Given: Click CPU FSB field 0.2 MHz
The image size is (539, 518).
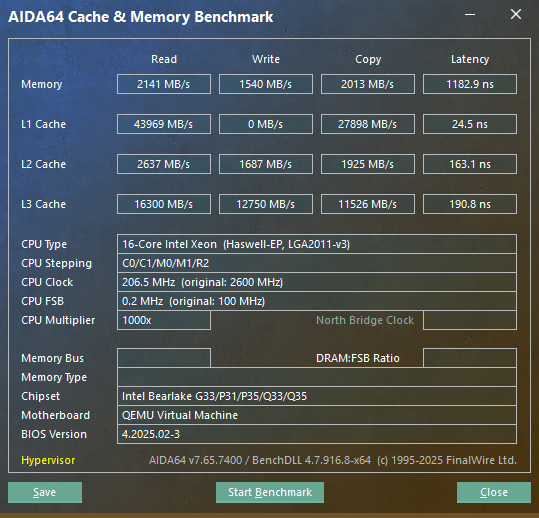Looking at the screenshot, I should coord(317,301).
